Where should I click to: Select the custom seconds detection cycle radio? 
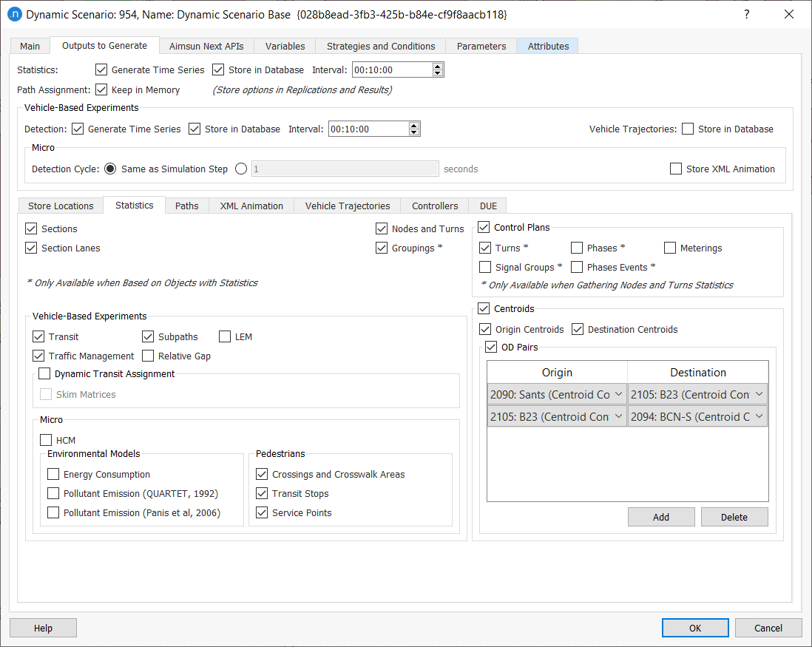(x=241, y=169)
